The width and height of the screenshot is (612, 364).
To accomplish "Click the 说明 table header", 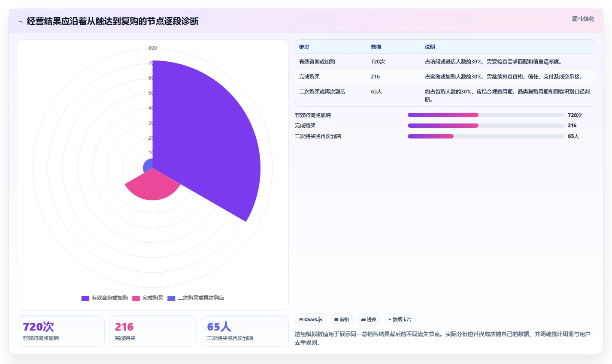I will click(x=430, y=47).
